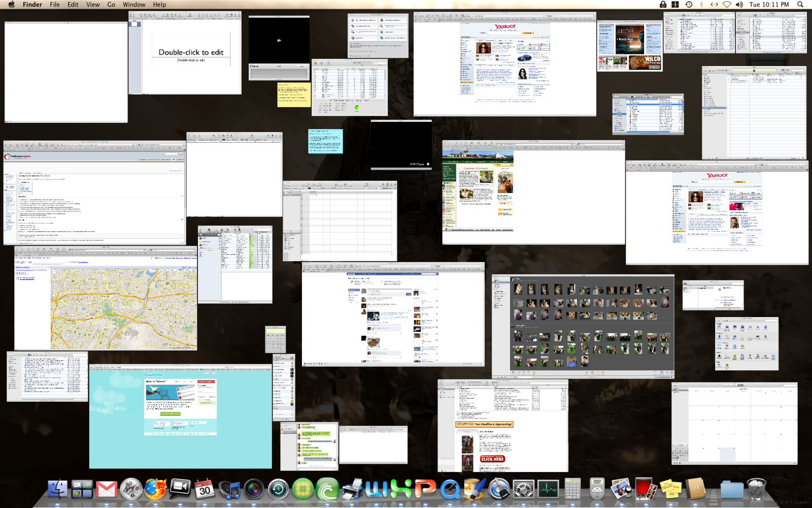Open Firefox from the Dock
812x508 pixels.
tap(155, 489)
